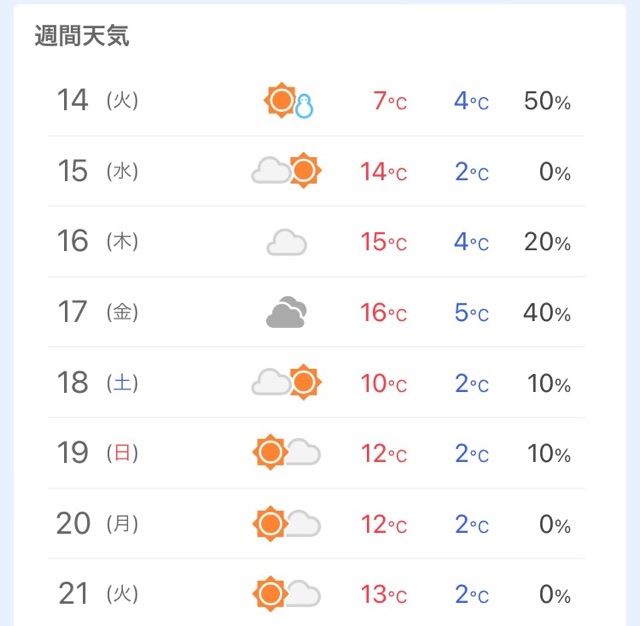Click the red Sunday (日) label for the 19th
Screen dimensions: 640x626
[122, 453]
